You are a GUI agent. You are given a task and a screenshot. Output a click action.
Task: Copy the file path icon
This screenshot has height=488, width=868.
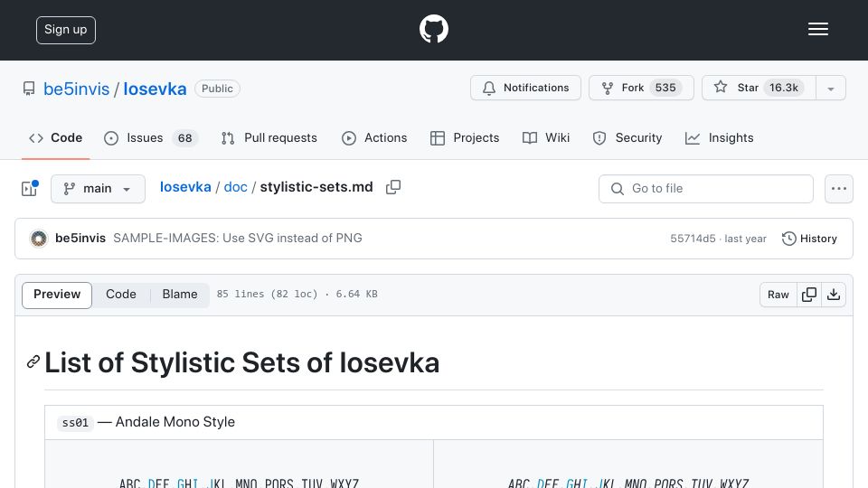click(x=393, y=187)
